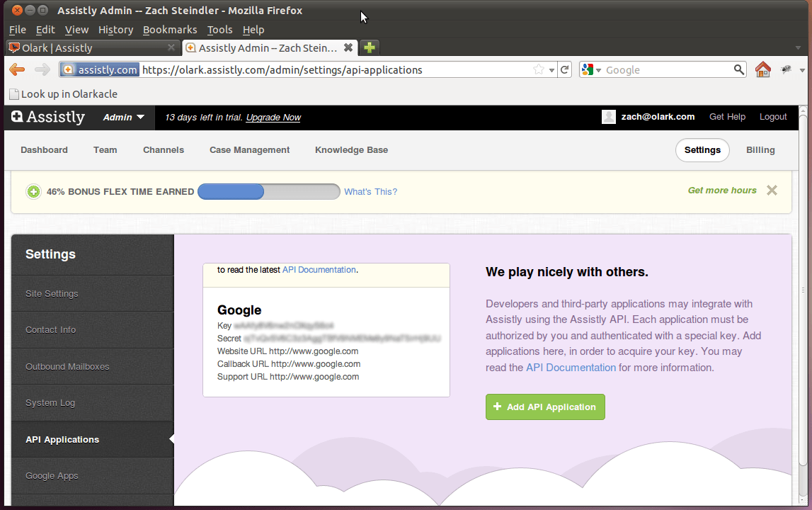Open the Bookmarks menu

pyautogui.click(x=170, y=30)
